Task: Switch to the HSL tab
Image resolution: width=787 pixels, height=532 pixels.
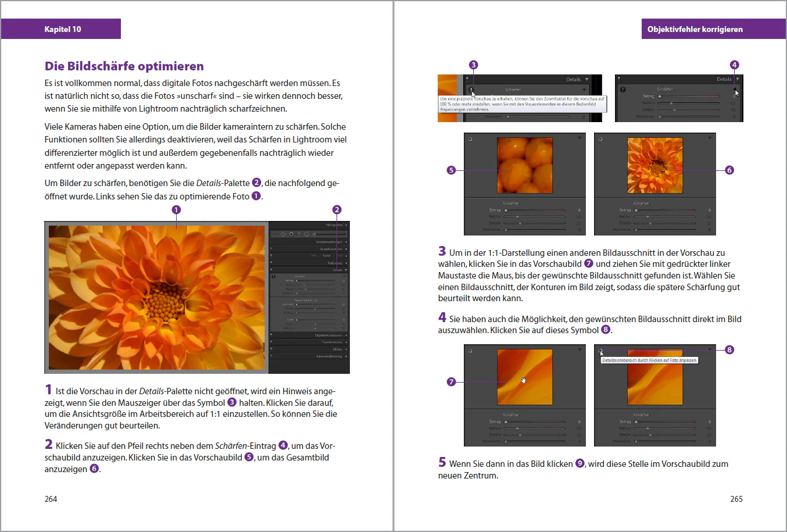Action: (x=314, y=256)
